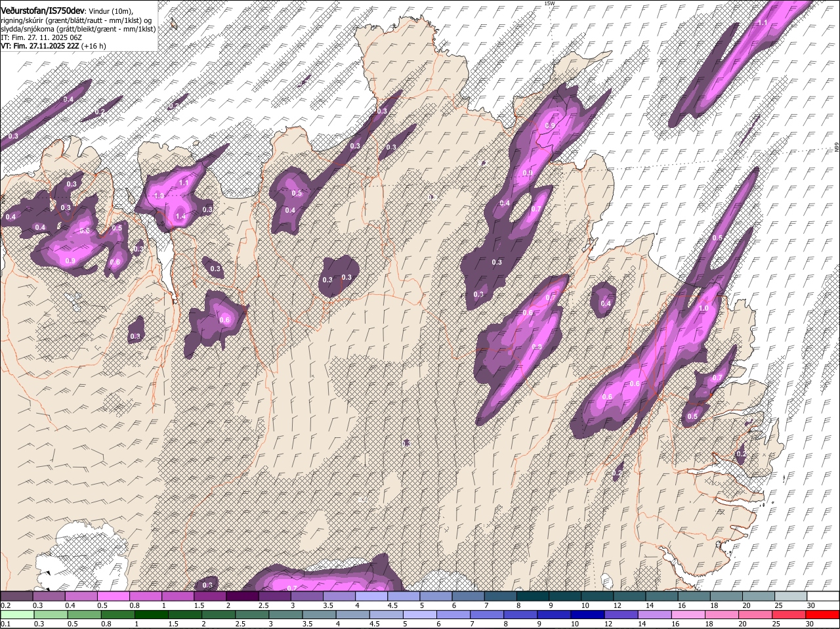
Task: Click the IT: Fim. 27. 11. 2025 06Z line
Action: click(x=41, y=38)
